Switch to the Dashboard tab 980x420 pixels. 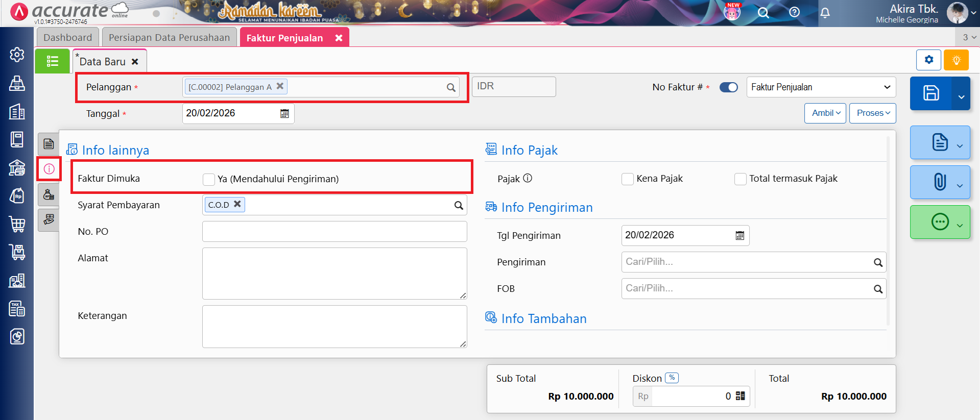tap(68, 38)
